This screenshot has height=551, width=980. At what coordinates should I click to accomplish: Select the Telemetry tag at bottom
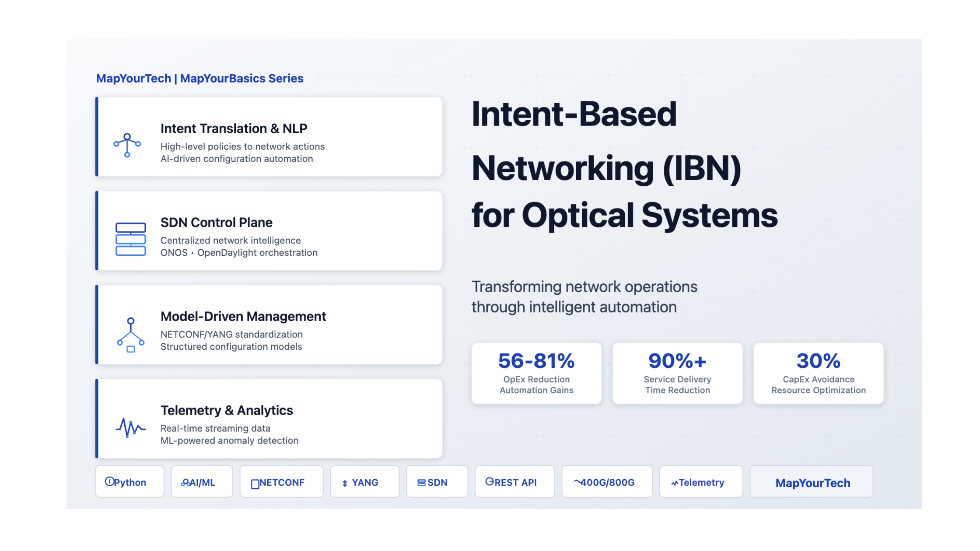click(701, 482)
